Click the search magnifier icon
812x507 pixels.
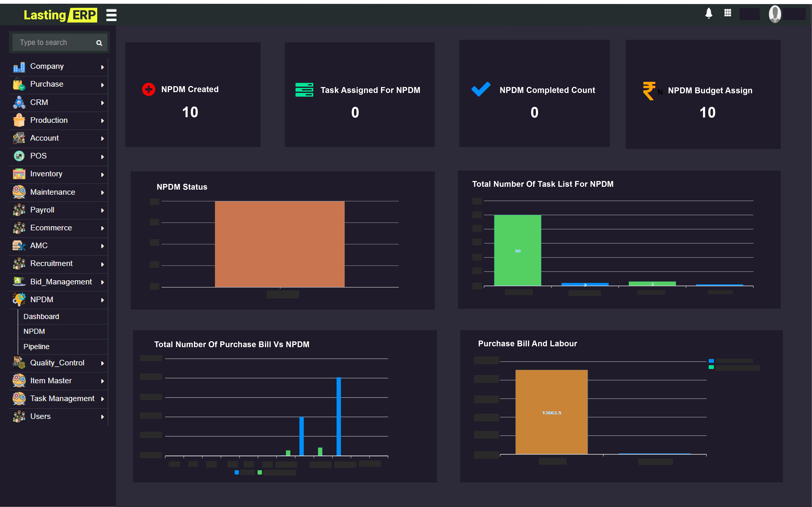click(x=99, y=43)
